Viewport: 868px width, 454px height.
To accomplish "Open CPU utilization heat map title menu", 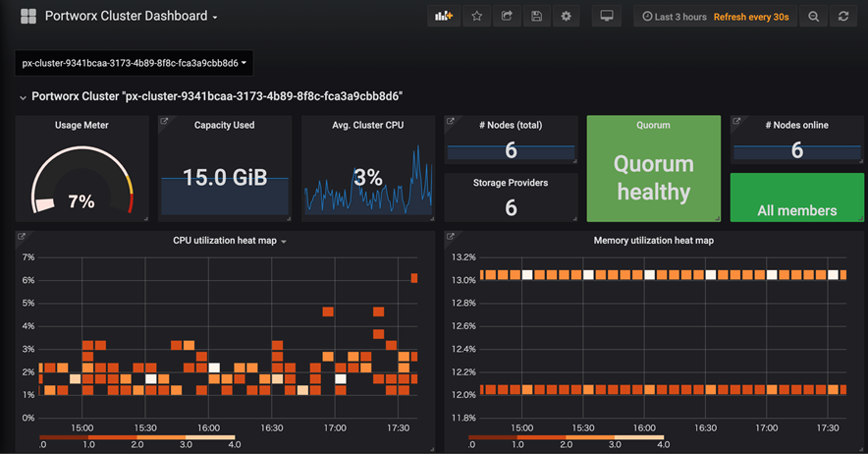I will 230,241.
